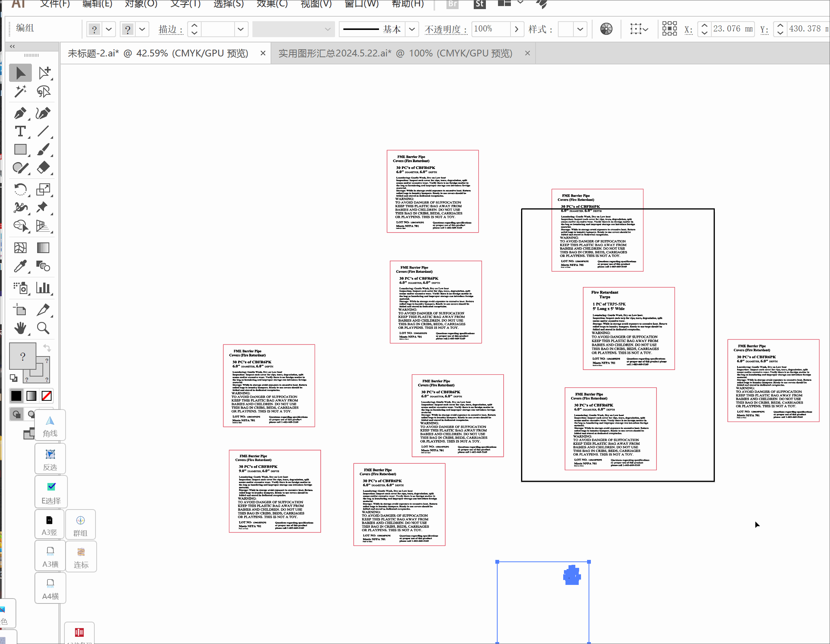Click the 连标 plugin button
This screenshot has width=830, height=644.
click(x=81, y=556)
